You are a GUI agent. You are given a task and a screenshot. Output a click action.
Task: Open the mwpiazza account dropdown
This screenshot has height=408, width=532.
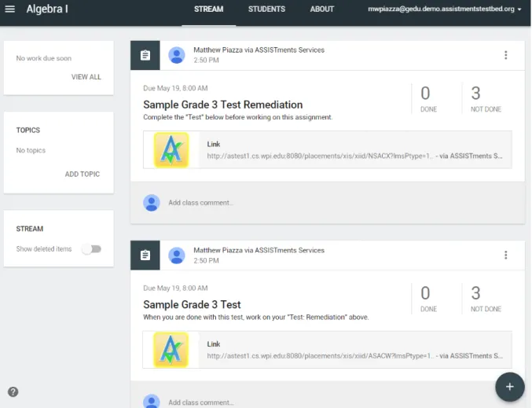(445, 9)
